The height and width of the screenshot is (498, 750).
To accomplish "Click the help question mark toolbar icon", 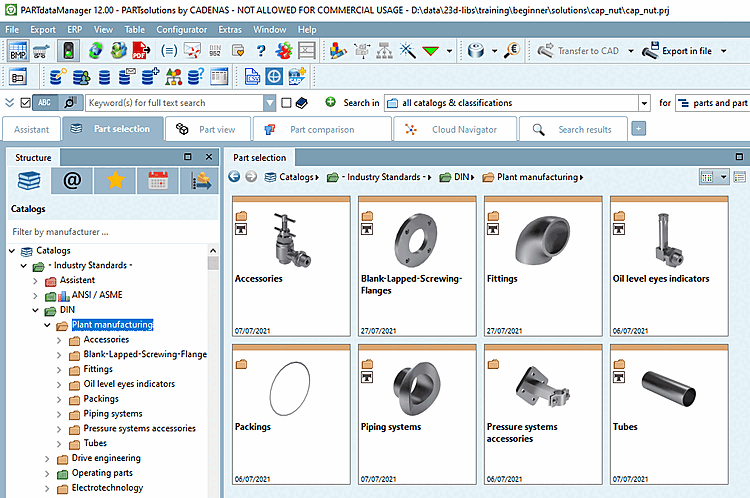I will 262,49.
